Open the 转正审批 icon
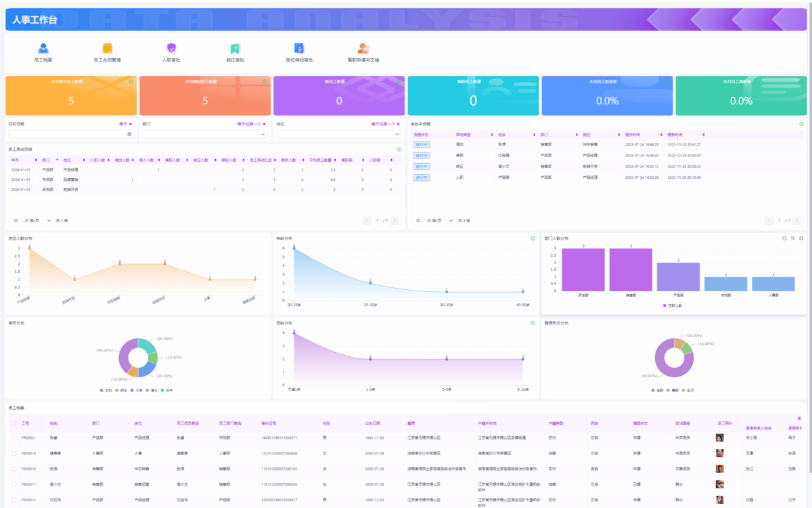This screenshot has width=812, height=508. pos(235,48)
